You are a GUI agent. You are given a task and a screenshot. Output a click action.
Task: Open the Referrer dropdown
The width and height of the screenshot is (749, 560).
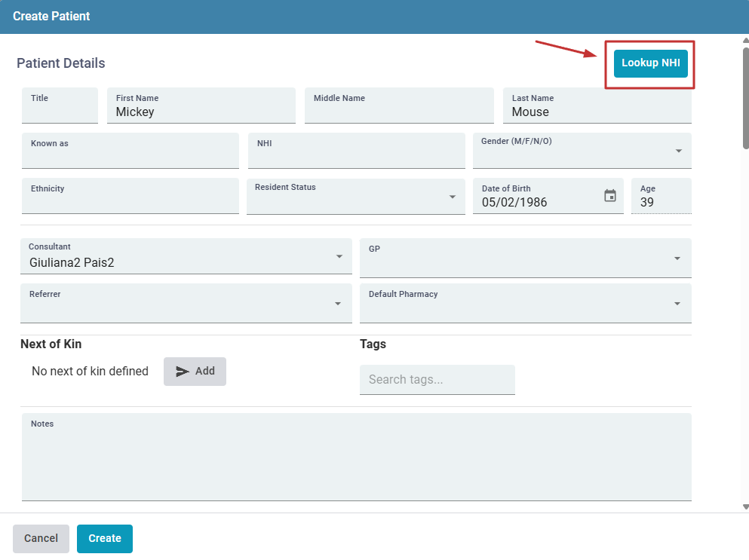point(339,303)
